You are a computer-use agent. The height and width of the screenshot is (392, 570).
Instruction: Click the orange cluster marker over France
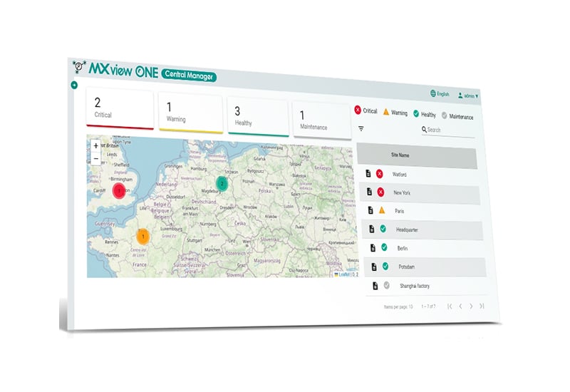point(142,236)
